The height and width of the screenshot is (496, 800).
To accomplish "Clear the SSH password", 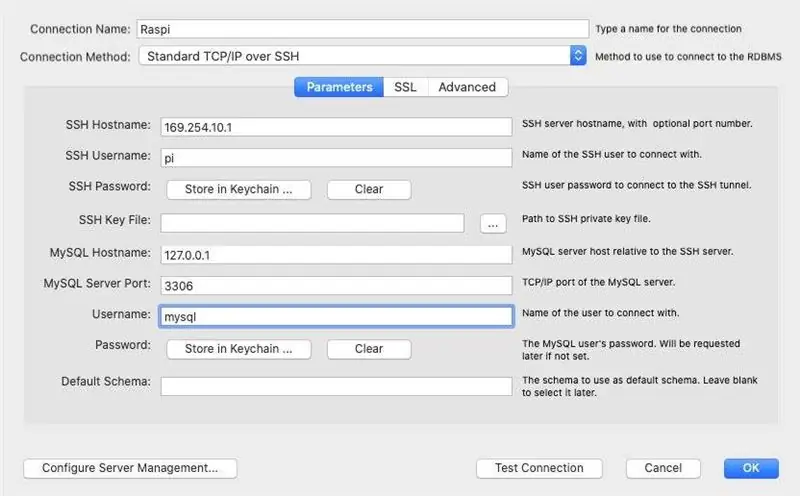I will [x=369, y=189].
